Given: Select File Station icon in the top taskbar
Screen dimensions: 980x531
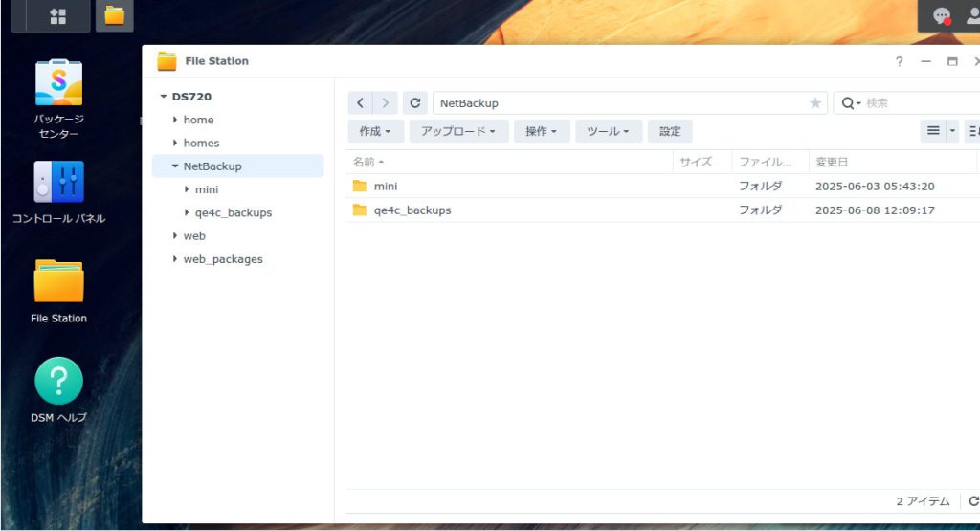Looking at the screenshot, I should click(115, 15).
